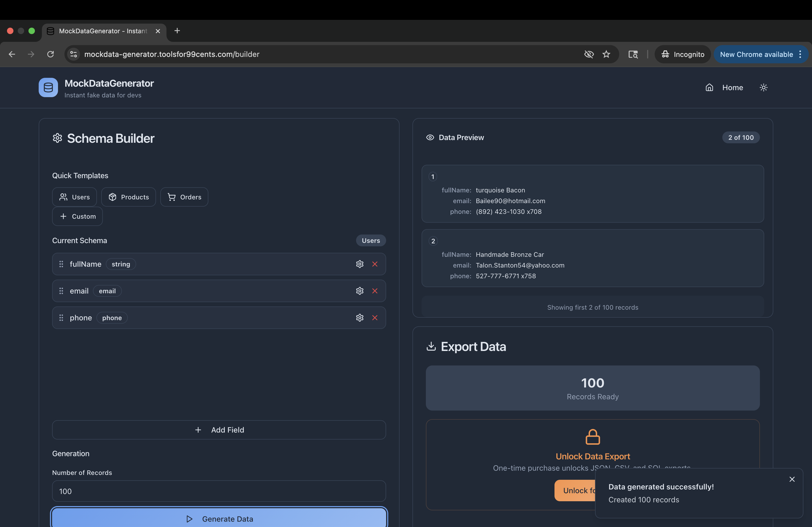This screenshot has width=812, height=527.
Task: Grab the email field drag handle
Action: pyautogui.click(x=61, y=291)
